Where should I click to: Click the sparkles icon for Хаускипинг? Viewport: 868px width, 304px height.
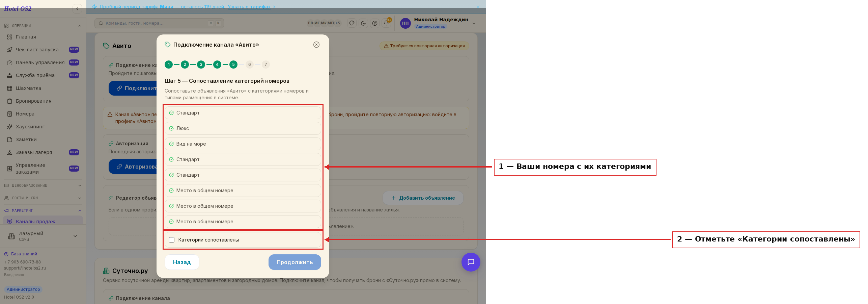coord(9,127)
